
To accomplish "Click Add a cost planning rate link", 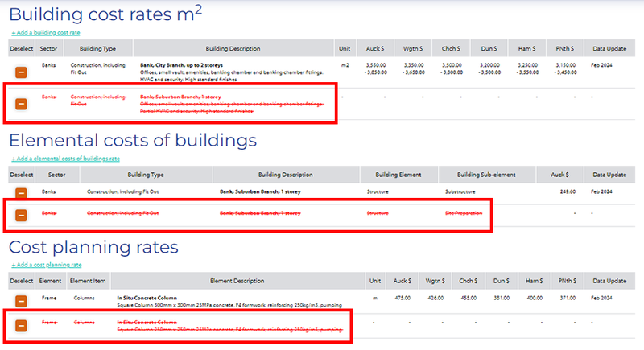I will pos(47,264).
